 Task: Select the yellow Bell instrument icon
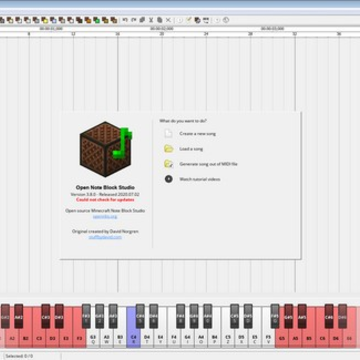coord(44,20)
